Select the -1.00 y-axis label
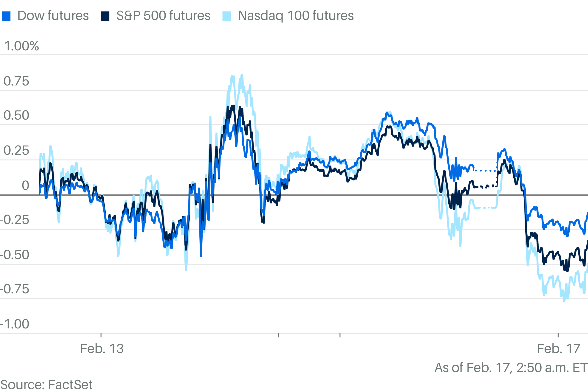 15,324
